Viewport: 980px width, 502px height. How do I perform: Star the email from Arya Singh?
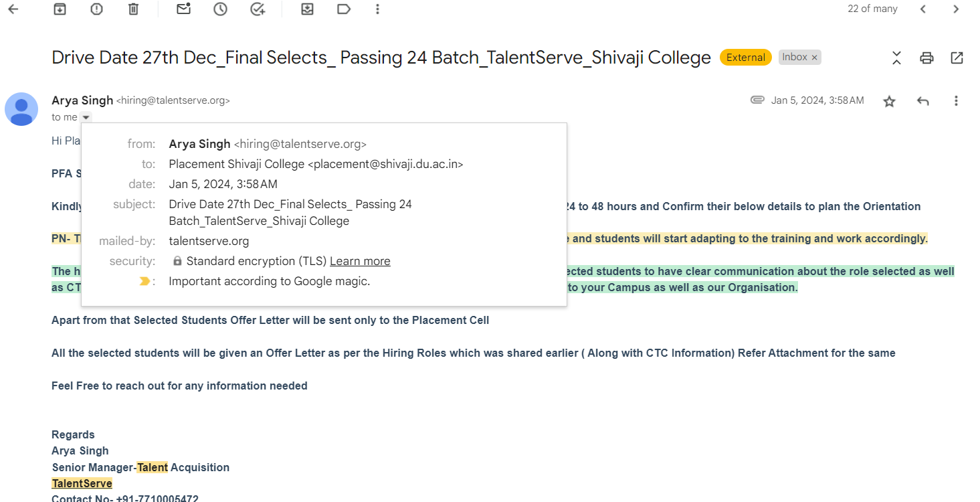click(x=889, y=101)
